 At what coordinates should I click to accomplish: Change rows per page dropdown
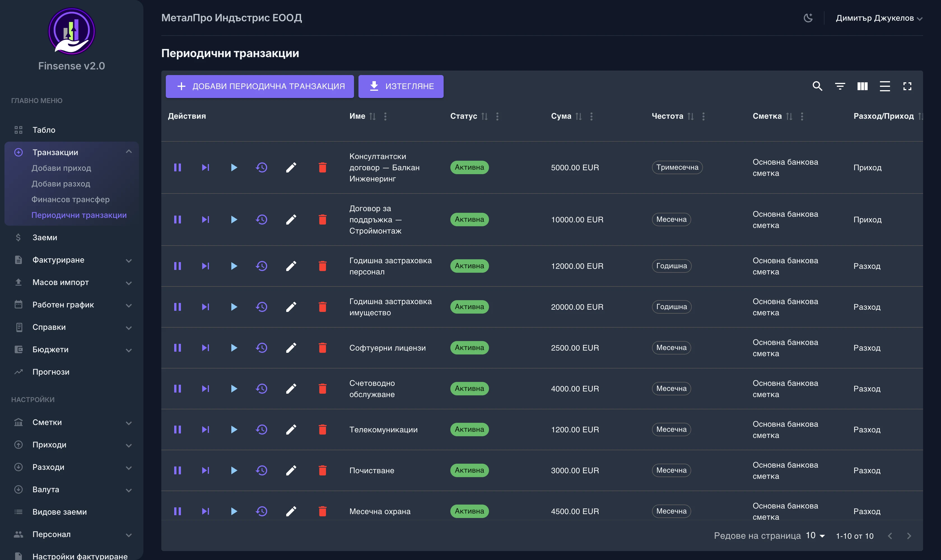(816, 535)
